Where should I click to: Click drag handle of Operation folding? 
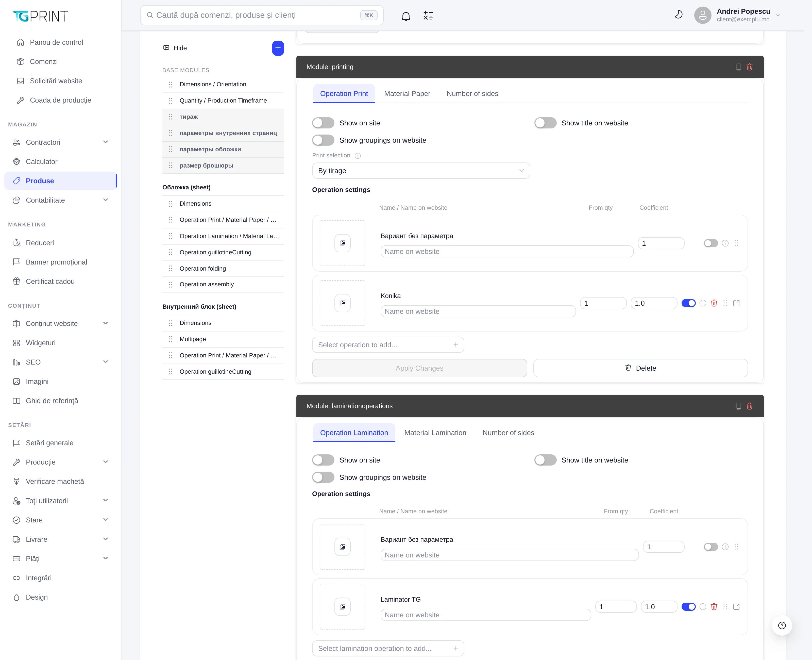point(170,268)
